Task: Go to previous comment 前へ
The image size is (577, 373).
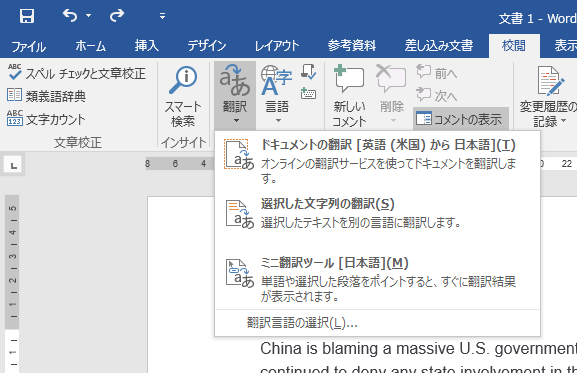Action: (x=437, y=73)
